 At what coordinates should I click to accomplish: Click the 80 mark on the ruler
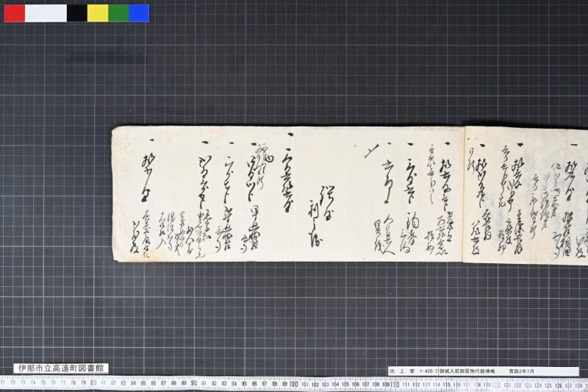pyautogui.click(x=93, y=383)
